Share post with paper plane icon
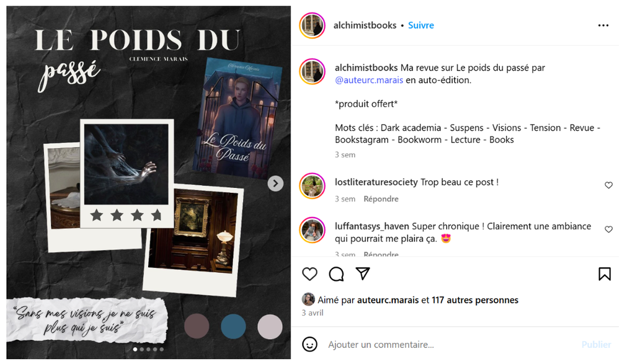This screenshot has width=635, height=364. click(x=363, y=273)
